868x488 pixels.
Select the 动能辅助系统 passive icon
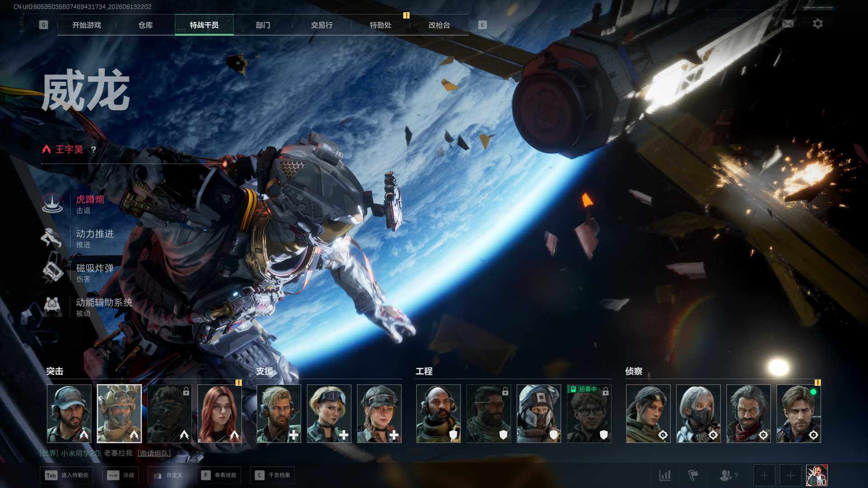[52, 307]
